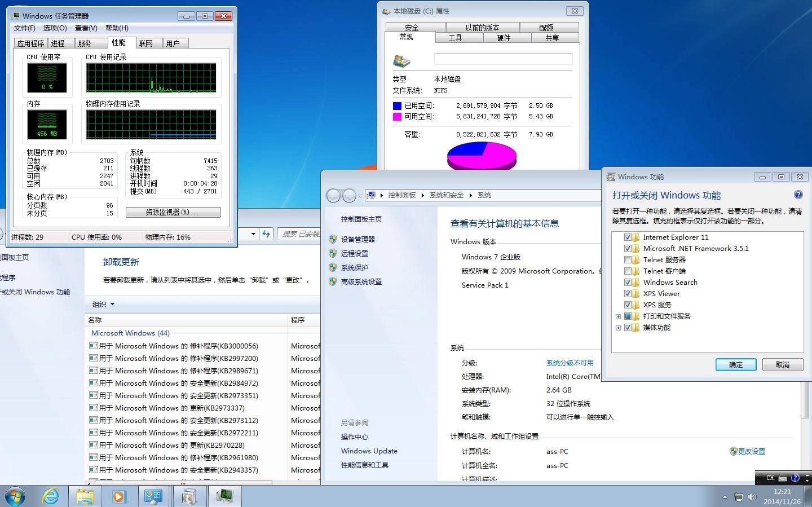Toggle the XPS Viewer checkbox
This screenshot has height=507, width=812.
[x=628, y=293]
